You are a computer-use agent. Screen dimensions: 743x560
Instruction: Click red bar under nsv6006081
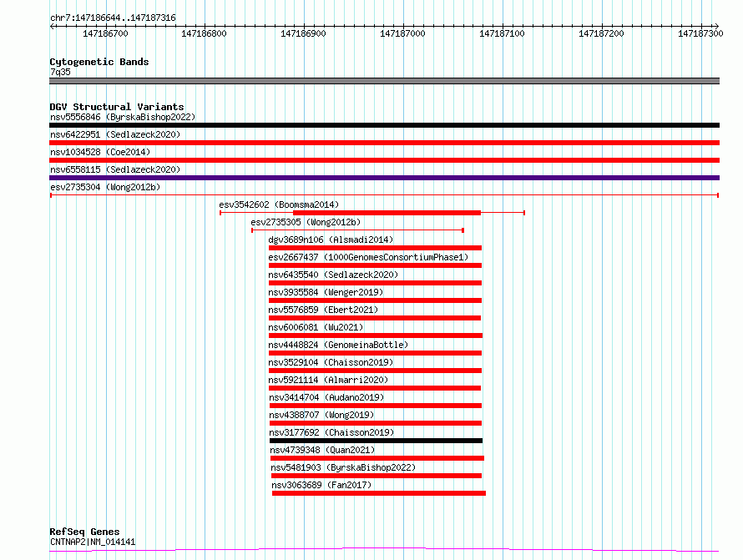click(376, 335)
